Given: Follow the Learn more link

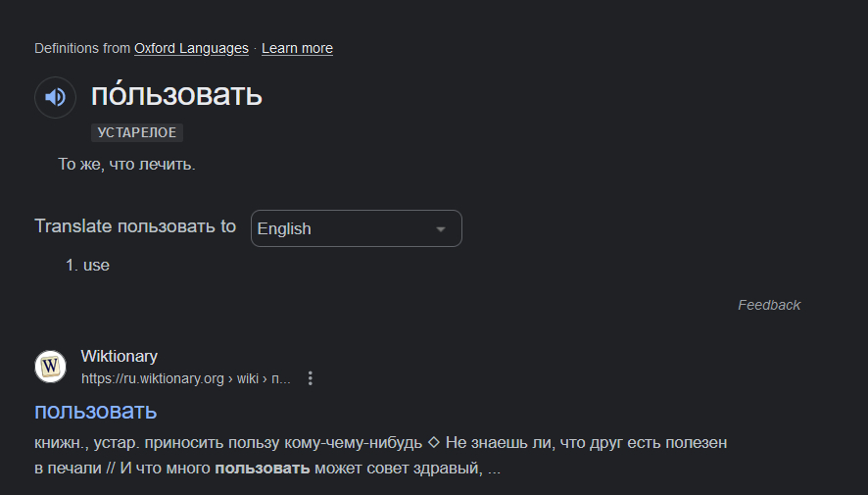Looking at the screenshot, I should [297, 48].
